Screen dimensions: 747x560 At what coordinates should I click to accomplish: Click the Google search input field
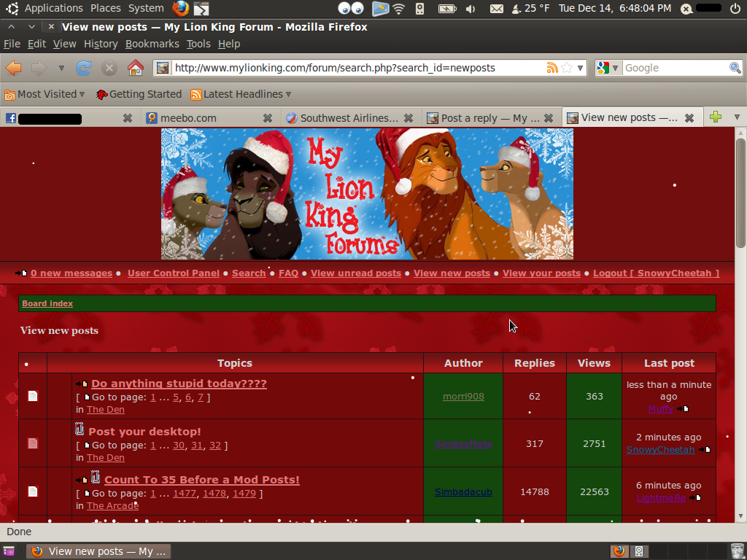click(x=675, y=68)
